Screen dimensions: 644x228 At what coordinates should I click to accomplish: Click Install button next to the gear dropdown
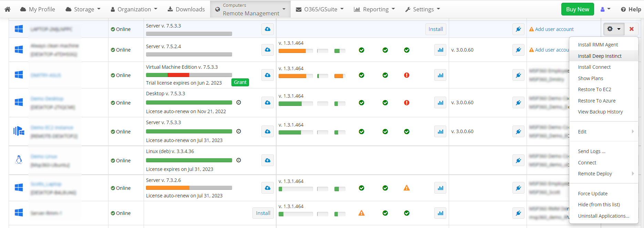436,29
